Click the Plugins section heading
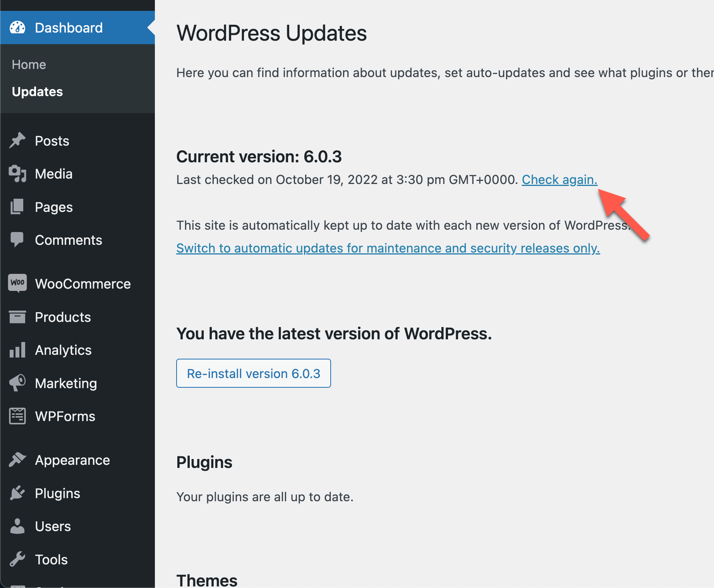The width and height of the screenshot is (714, 588). (x=204, y=462)
